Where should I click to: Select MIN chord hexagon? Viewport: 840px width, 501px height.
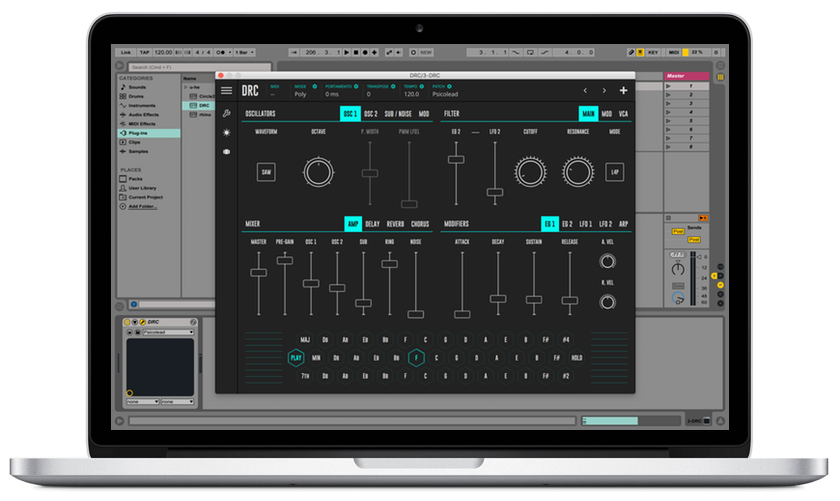click(316, 358)
